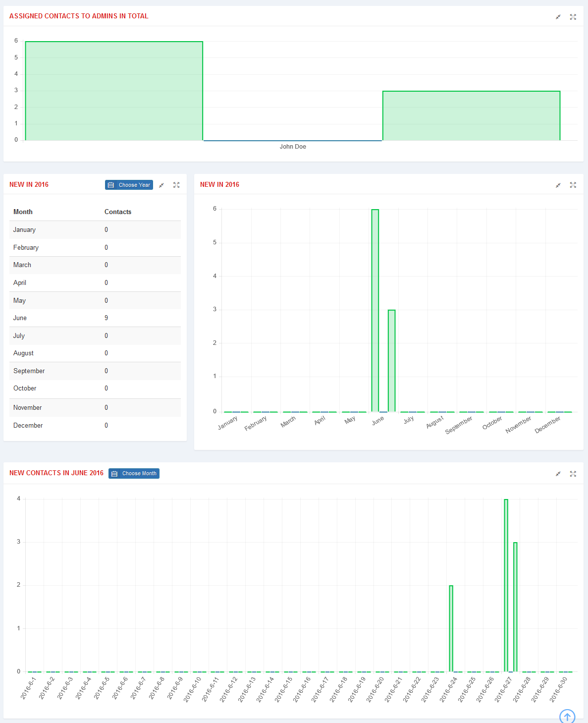Screen dimensions: 588x723
Task: Fullscreen New Contacts in June 2016 panel
Action: [573, 474]
